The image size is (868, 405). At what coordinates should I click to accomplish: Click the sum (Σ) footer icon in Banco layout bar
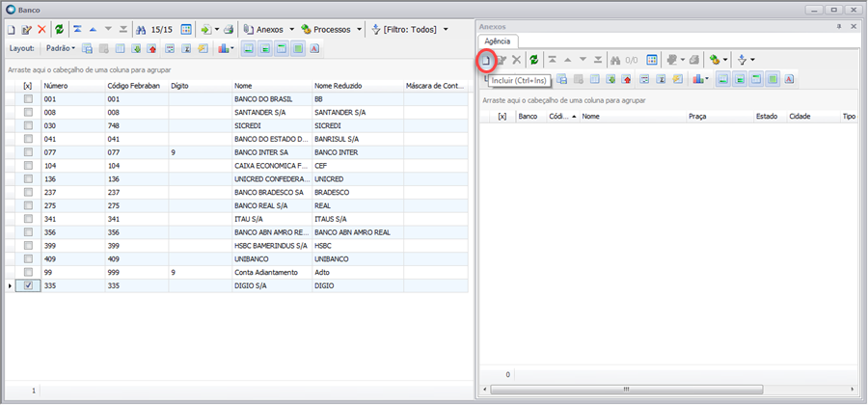pyautogui.click(x=186, y=48)
